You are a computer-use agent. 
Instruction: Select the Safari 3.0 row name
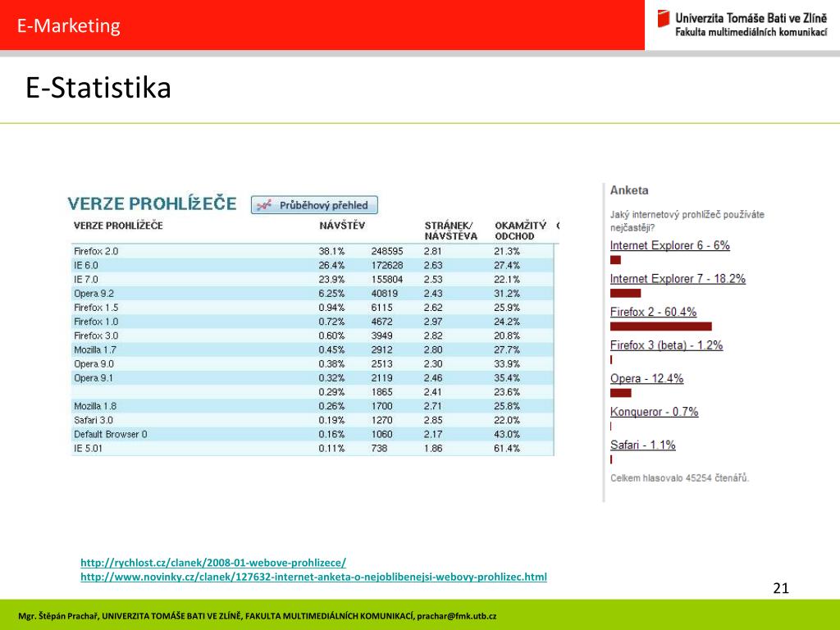[94, 420]
